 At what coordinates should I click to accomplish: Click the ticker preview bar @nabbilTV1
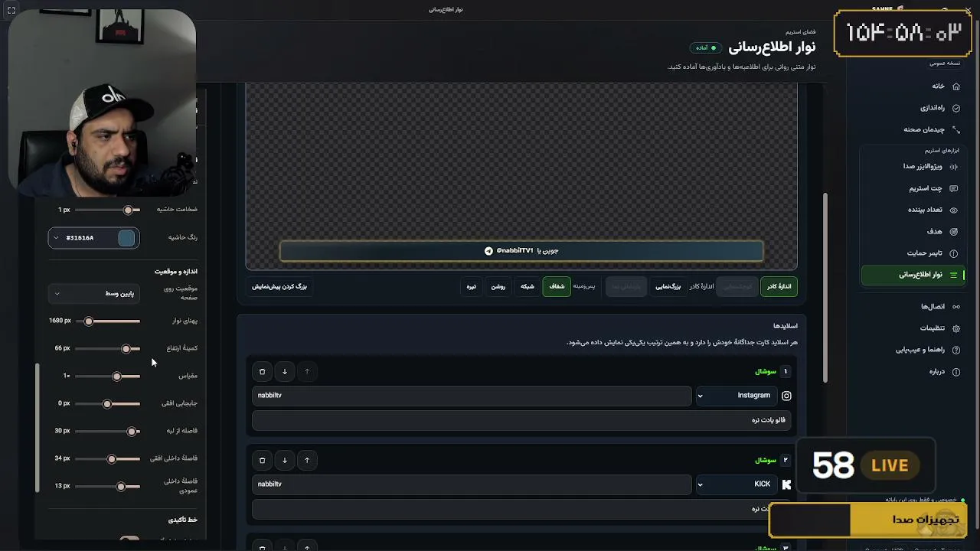521,251
